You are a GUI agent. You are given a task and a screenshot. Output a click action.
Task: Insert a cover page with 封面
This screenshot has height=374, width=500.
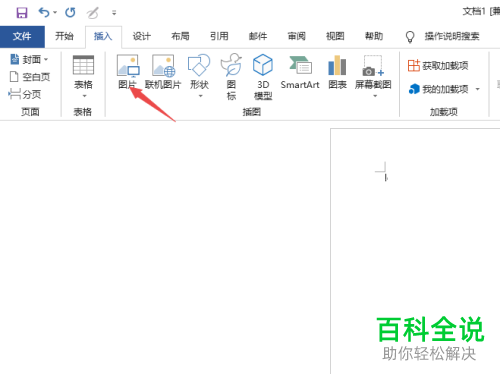pyautogui.click(x=29, y=60)
